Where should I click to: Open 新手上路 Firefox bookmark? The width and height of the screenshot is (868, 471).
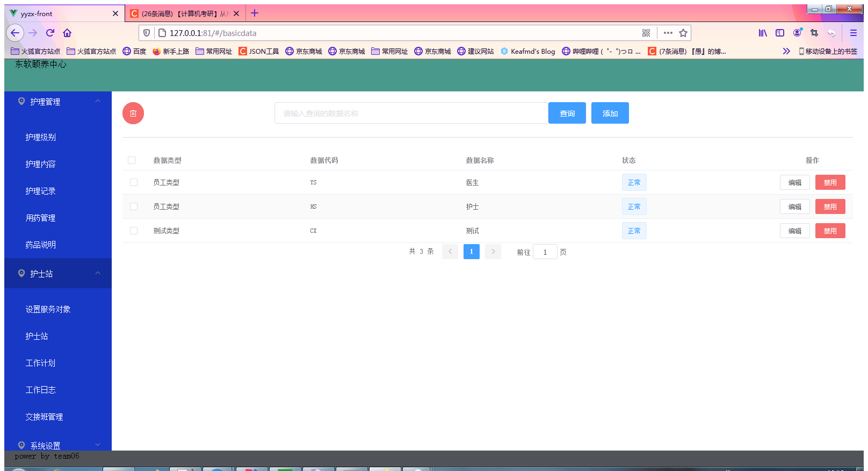pos(171,51)
